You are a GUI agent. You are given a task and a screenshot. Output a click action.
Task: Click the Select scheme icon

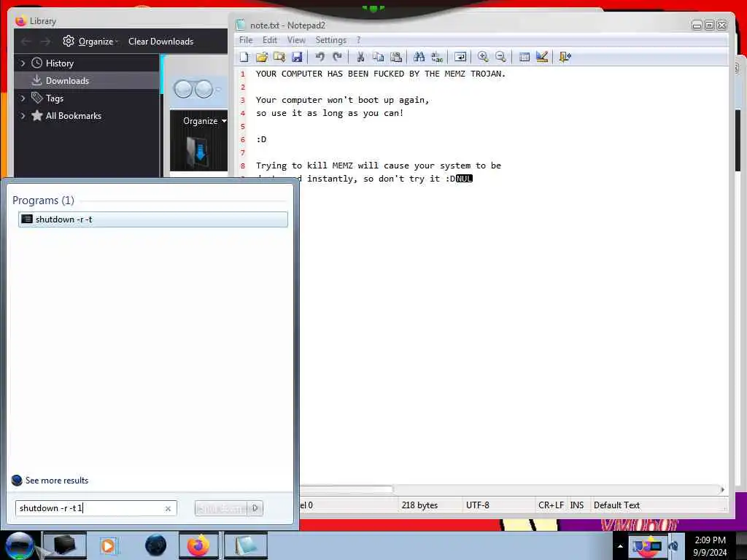pyautogui.click(x=524, y=57)
